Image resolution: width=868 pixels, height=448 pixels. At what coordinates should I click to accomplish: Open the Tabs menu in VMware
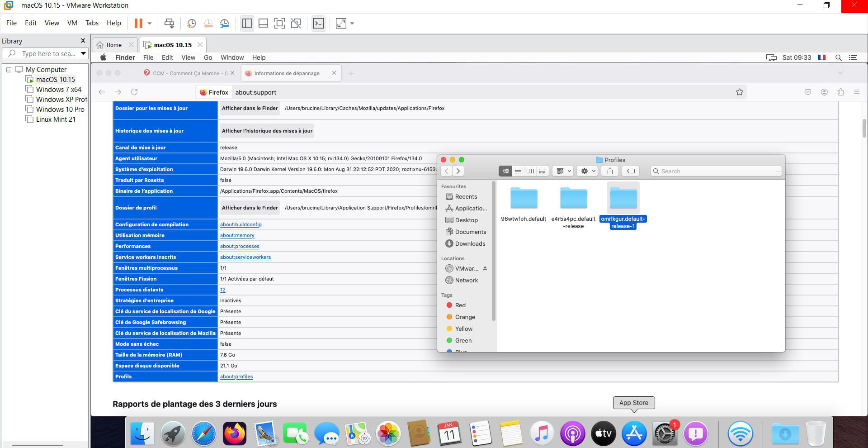tap(92, 23)
